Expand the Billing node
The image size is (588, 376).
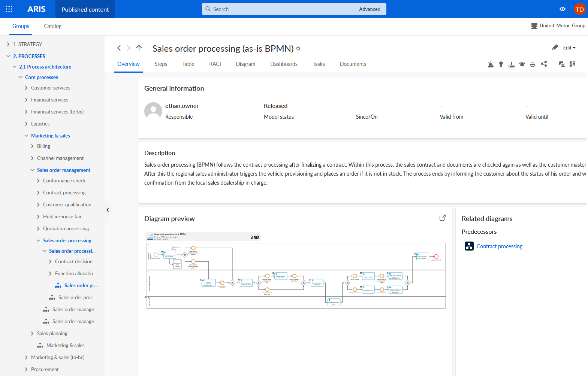click(x=32, y=146)
